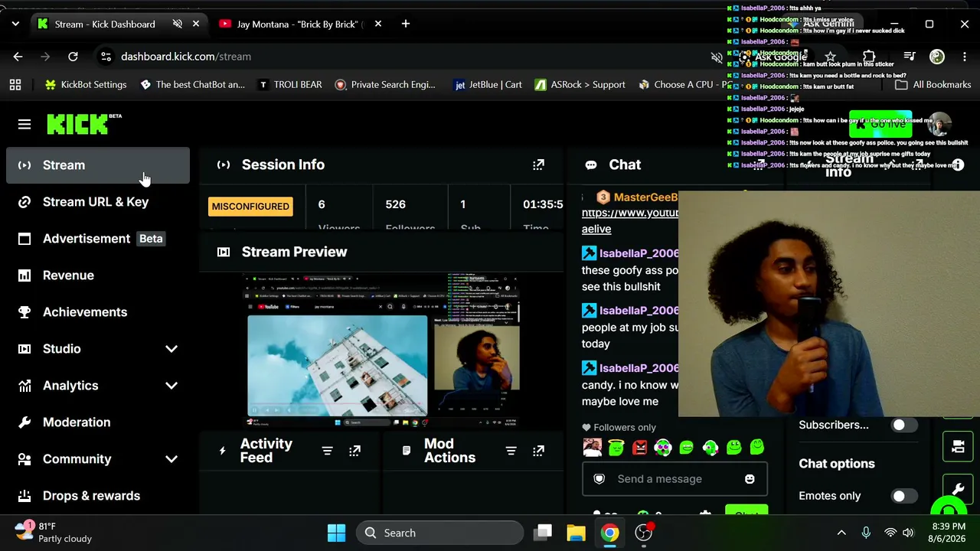The height and width of the screenshot is (551, 980).
Task: Click the chat identity shield icon
Action: [x=599, y=479]
